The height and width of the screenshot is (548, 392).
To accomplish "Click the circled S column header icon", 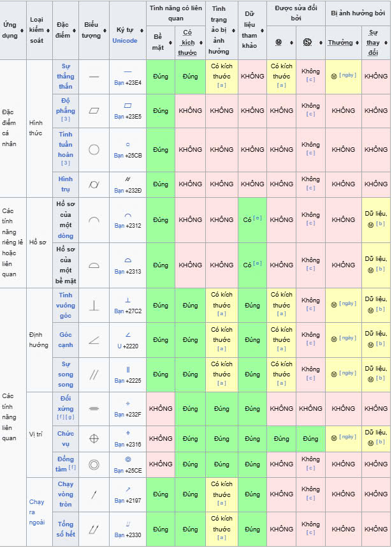I will point(307,43).
